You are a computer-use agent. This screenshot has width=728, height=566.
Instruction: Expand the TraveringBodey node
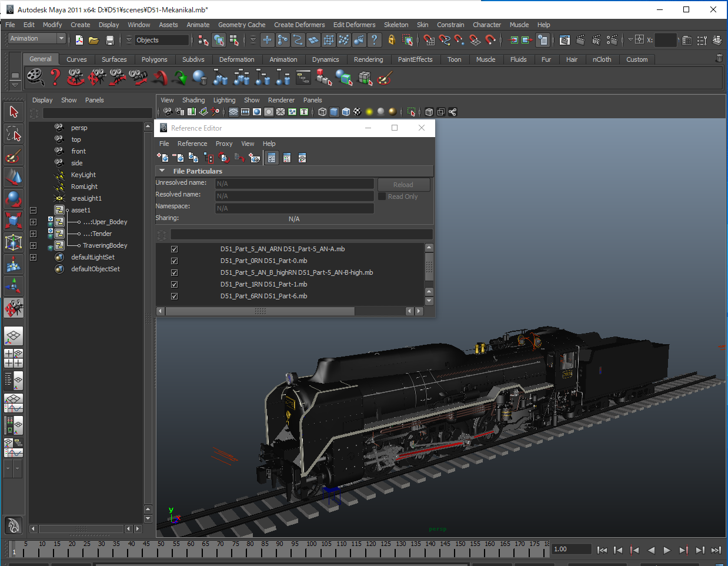(34, 245)
